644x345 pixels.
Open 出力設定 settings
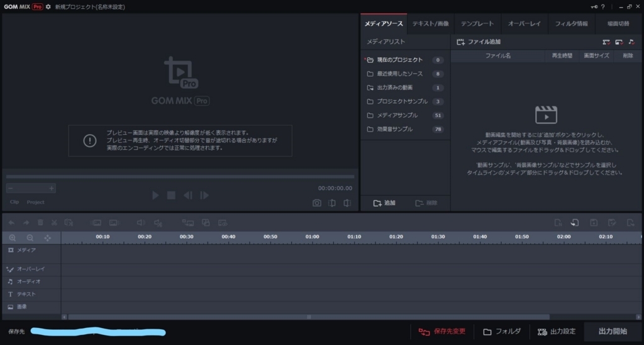(557, 331)
